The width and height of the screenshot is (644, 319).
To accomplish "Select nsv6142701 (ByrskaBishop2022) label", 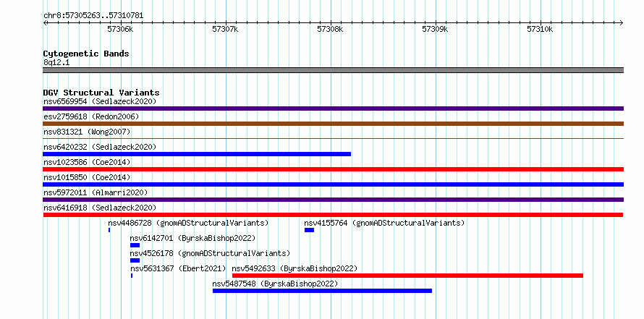I will tap(192, 238).
